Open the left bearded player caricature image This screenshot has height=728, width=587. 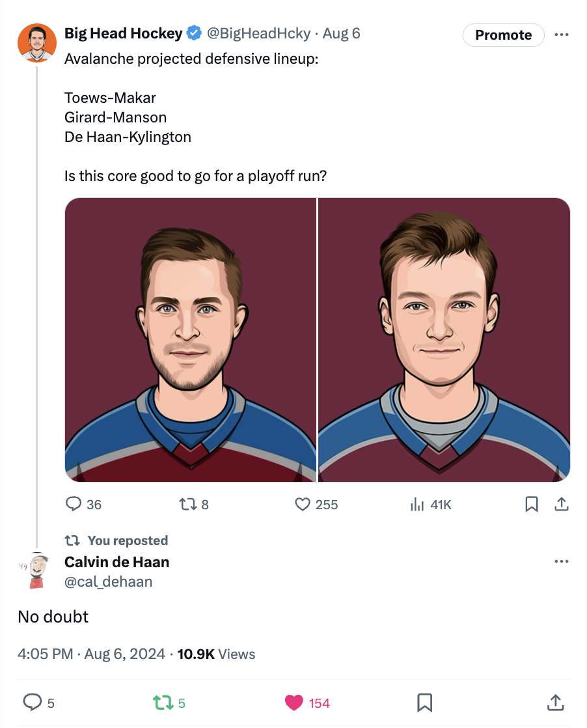click(x=191, y=340)
